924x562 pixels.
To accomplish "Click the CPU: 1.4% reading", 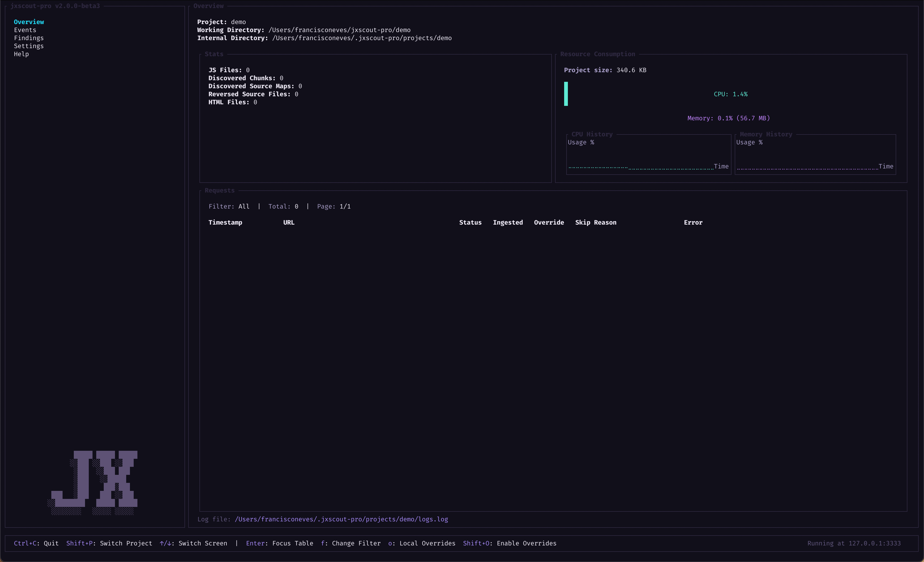I will (x=730, y=94).
